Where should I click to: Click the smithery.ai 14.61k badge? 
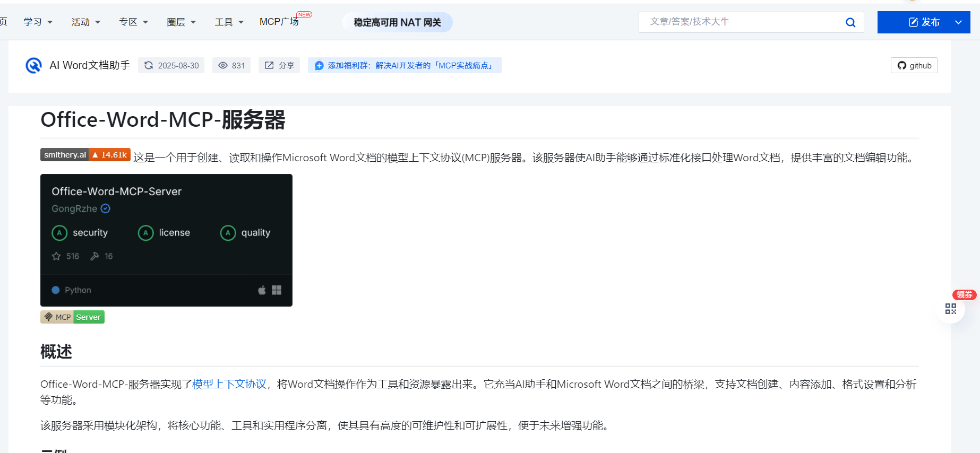(85, 155)
